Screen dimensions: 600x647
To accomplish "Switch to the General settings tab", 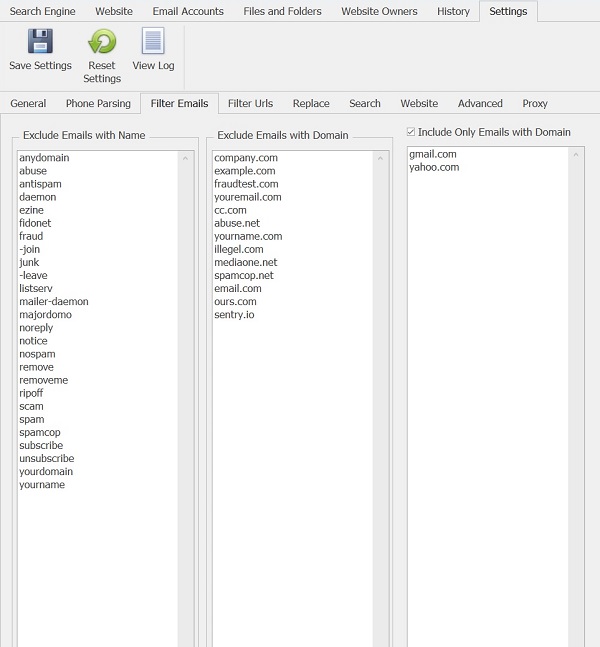I will click(x=28, y=103).
